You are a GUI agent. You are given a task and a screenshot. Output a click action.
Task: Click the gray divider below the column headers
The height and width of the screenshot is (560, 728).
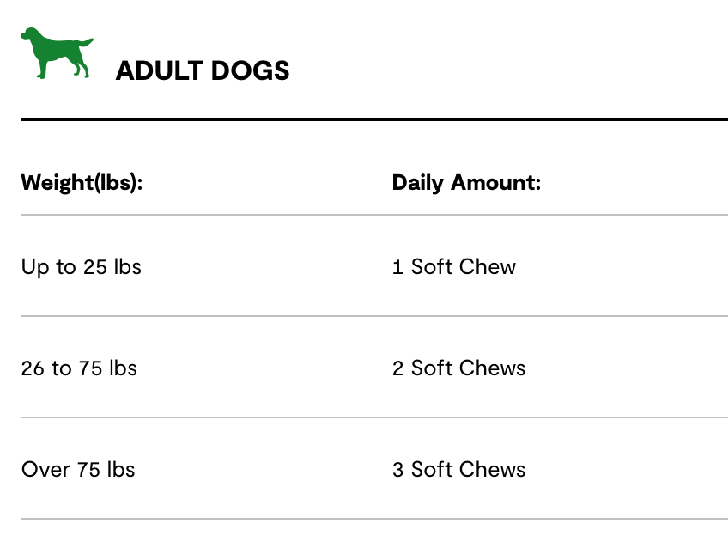click(x=374, y=215)
